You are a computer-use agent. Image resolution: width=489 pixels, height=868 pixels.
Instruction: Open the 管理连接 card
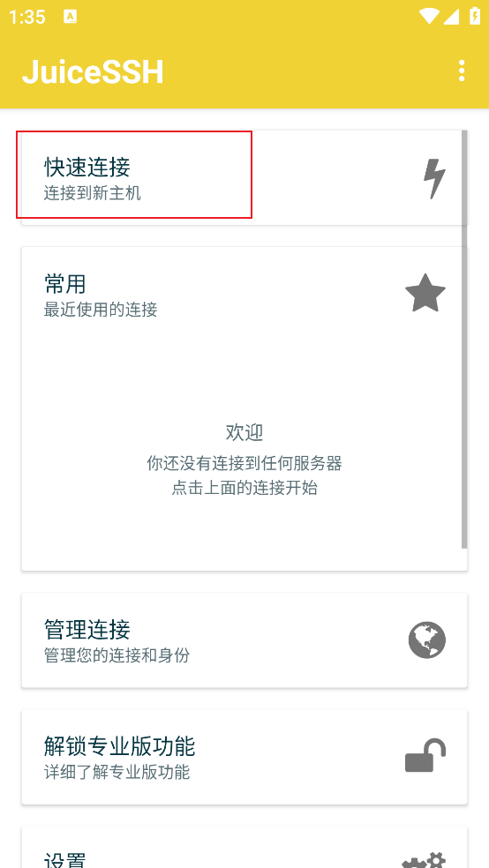pos(244,640)
